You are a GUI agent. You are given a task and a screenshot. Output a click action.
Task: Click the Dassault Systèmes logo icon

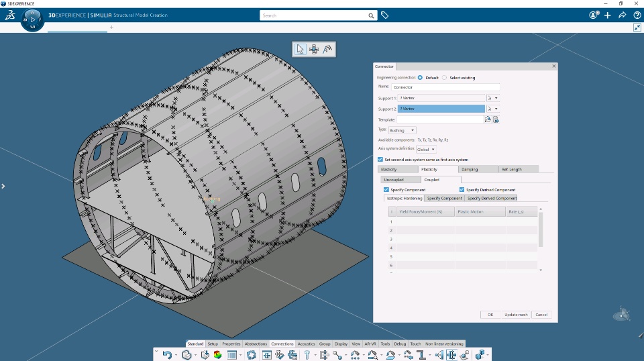pos(10,15)
